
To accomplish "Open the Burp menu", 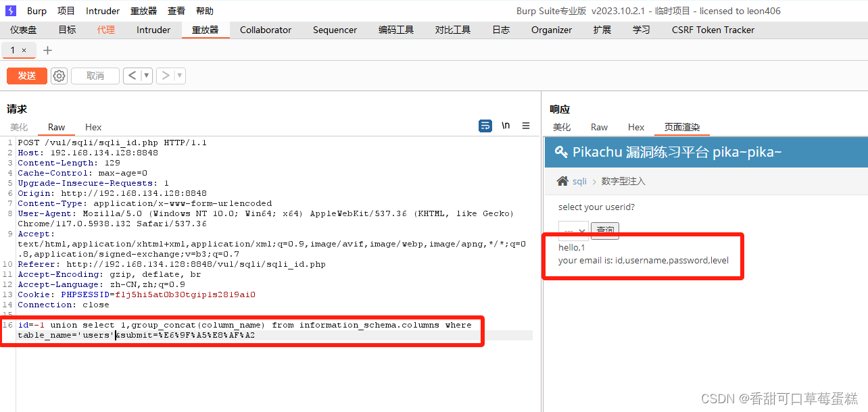I will (x=37, y=11).
